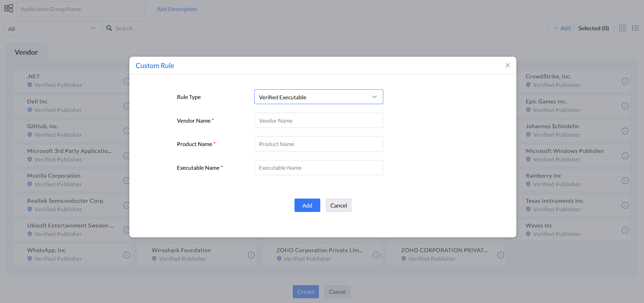Click the application group icon beside name field
Screen dimensions: 644x303
[x=9, y=8]
